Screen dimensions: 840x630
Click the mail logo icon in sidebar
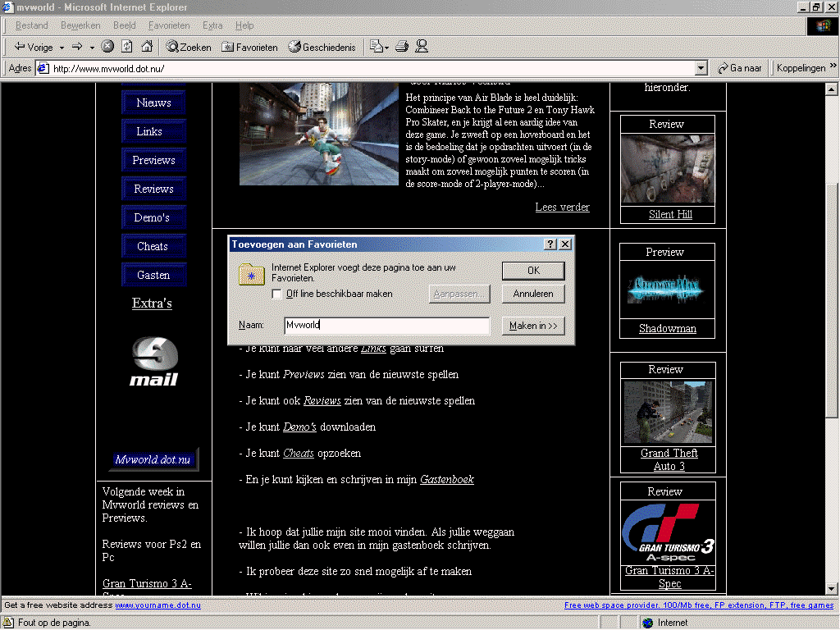(153, 361)
